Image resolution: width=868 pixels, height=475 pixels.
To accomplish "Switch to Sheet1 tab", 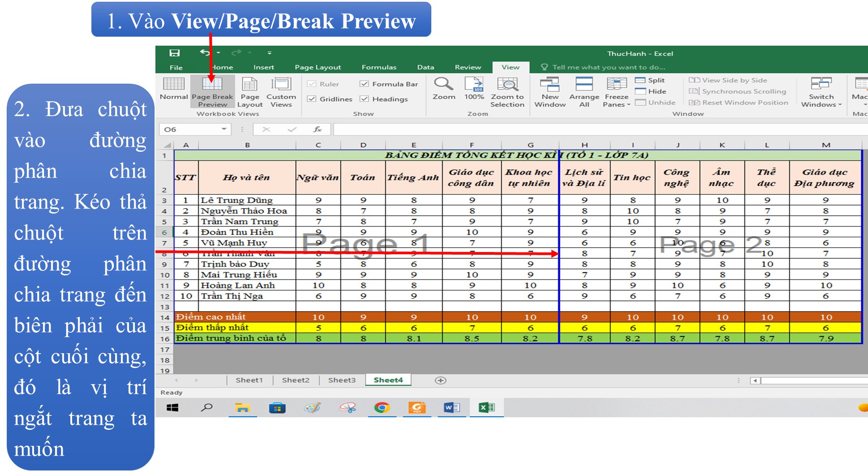I will (249, 380).
